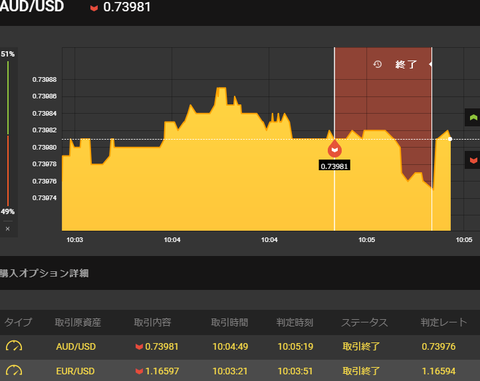This screenshot has width=480, height=381.
Task: Click the タイプ column header
Action: pos(18,322)
